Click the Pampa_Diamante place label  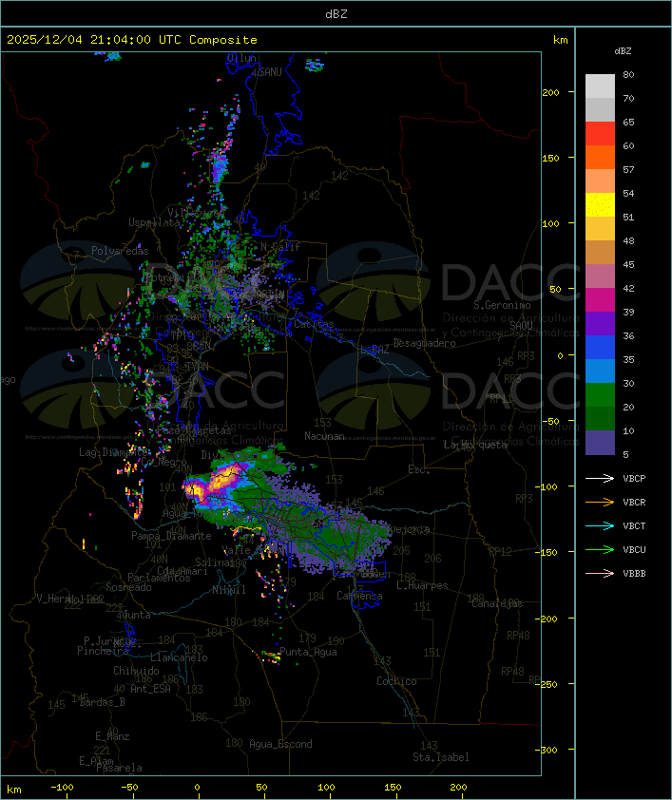pos(171,536)
